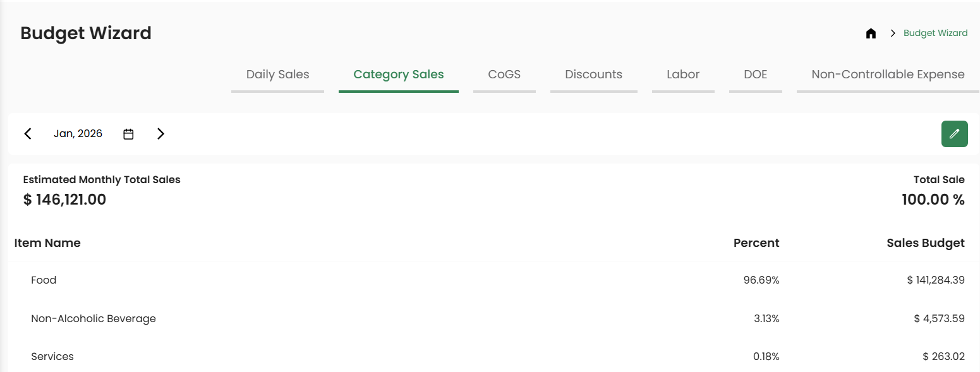Open the Labor tab
This screenshot has width=980, height=372.
[x=683, y=75]
